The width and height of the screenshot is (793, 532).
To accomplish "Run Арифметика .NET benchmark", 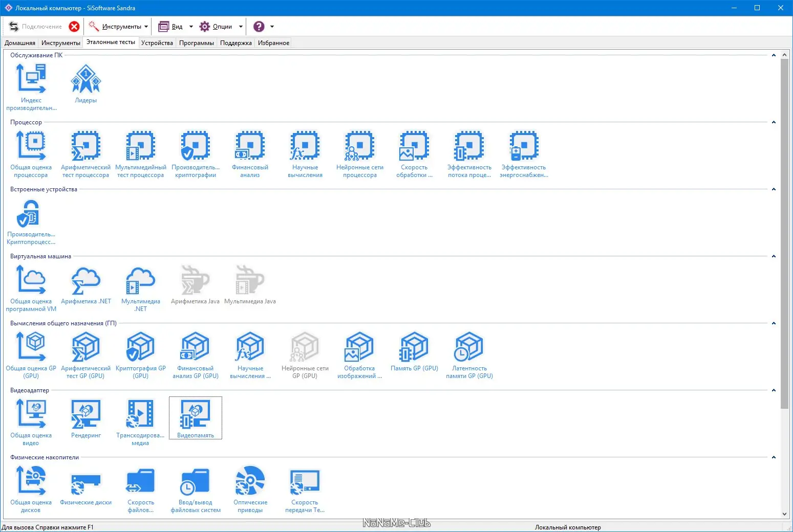I will [x=86, y=284].
